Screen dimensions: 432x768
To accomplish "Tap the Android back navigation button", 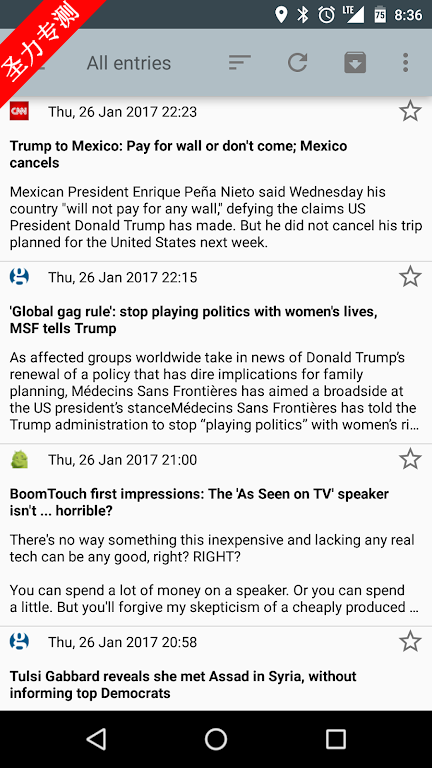I will (x=96, y=739).
